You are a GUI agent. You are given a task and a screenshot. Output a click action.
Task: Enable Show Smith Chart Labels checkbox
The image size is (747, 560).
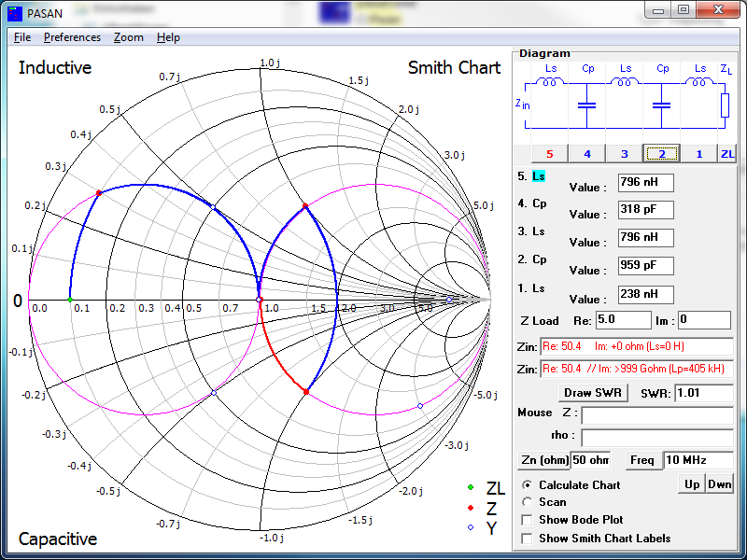click(x=527, y=539)
